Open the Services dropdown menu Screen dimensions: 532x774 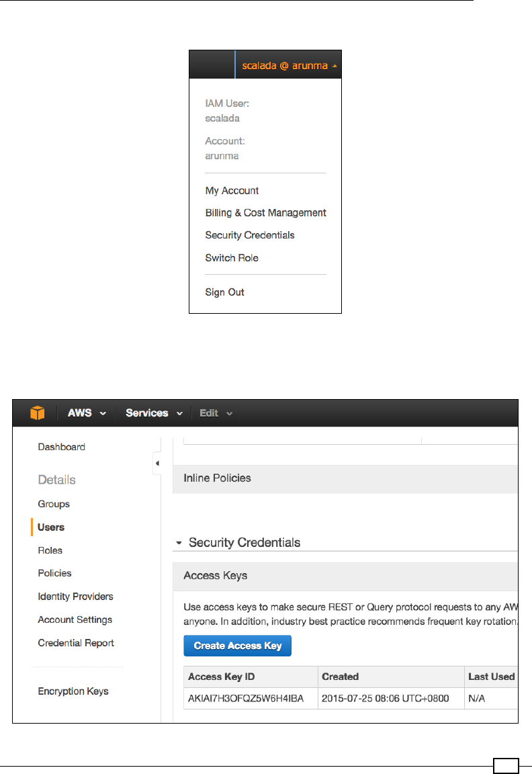(x=154, y=413)
